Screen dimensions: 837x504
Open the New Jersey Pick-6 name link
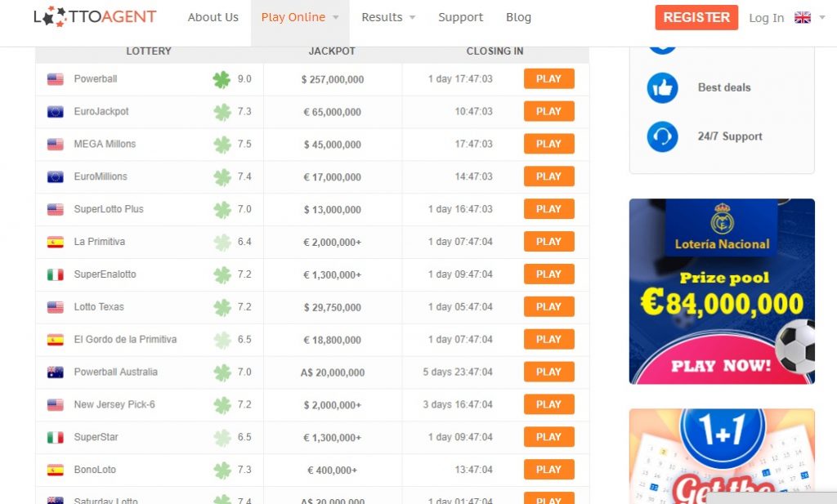pos(114,404)
